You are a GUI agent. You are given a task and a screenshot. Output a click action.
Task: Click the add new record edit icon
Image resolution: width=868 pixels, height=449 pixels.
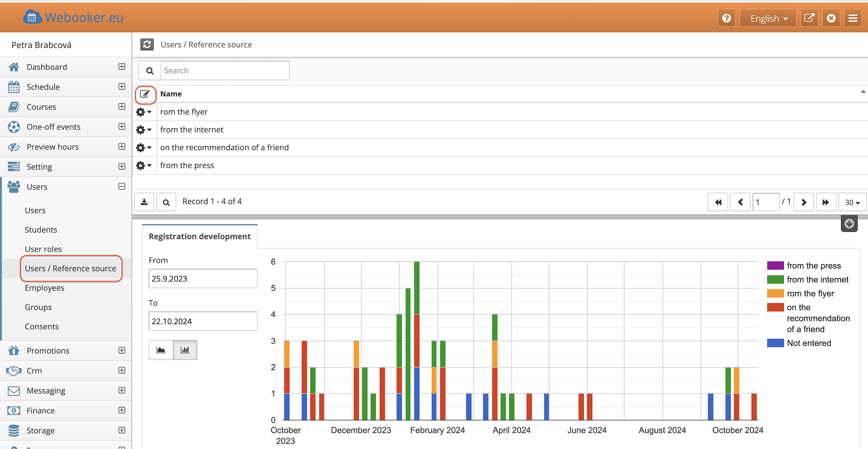click(x=145, y=94)
